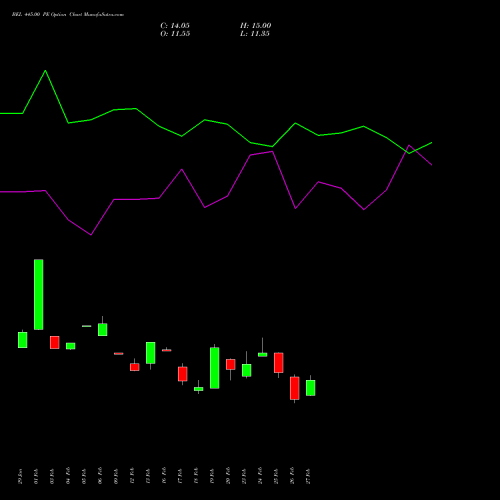The height and width of the screenshot is (500, 500).
Task: Select the 29 Jan date label
Action: (x=20, y=476)
